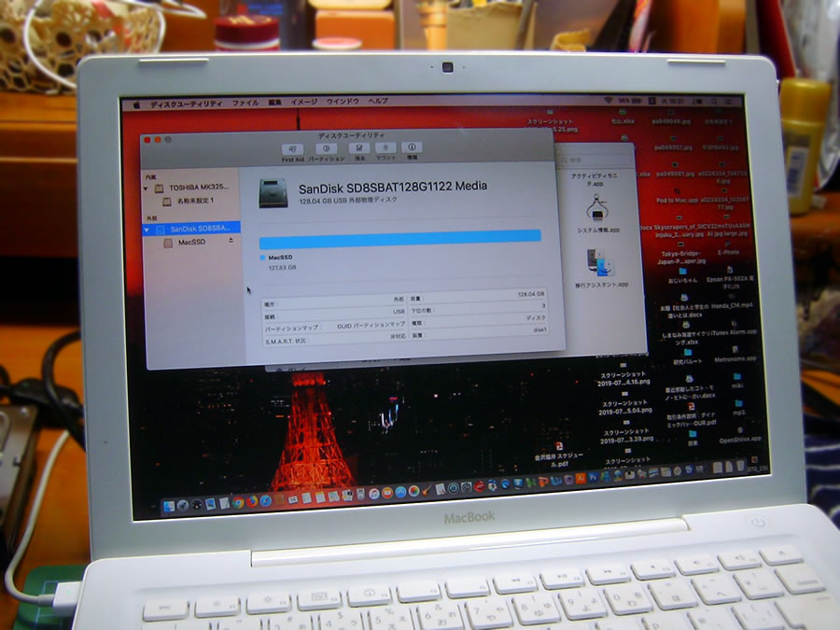840x630 pixels.
Task: Click the large SanDisk drive icon
Action: (273, 193)
